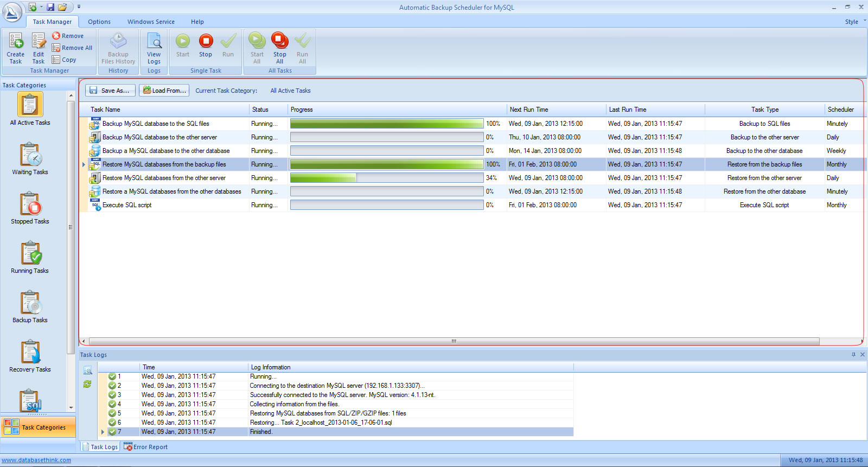Click Stop All tasks
Image resolution: width=868 pixels, height=467 pixels.
[280, 48]
